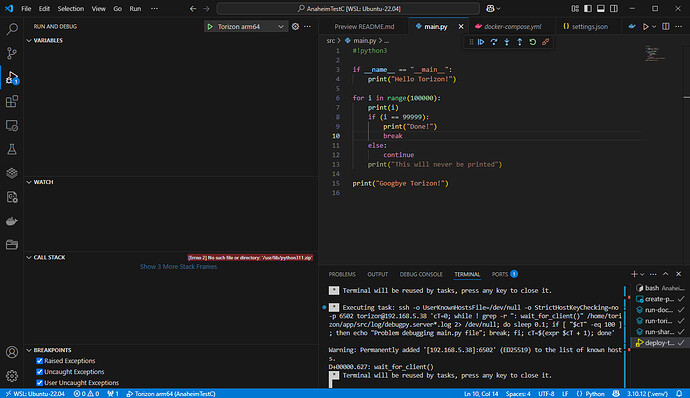This screenshot has height=398, width=690.
Task: Open the Testing flask view
Action: pos(12,149)
